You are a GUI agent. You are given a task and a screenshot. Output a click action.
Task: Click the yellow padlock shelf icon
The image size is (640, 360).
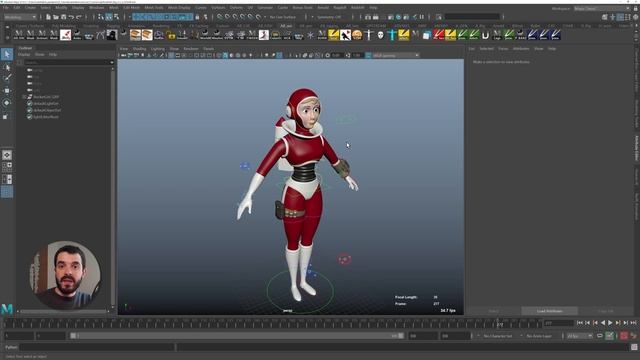click(x=171, y=35)
